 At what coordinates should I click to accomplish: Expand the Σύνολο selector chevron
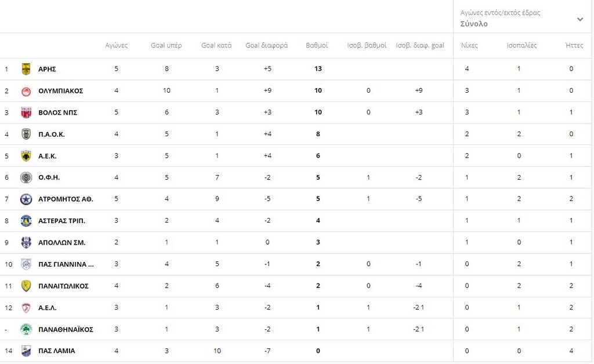(x=579, y=19)
